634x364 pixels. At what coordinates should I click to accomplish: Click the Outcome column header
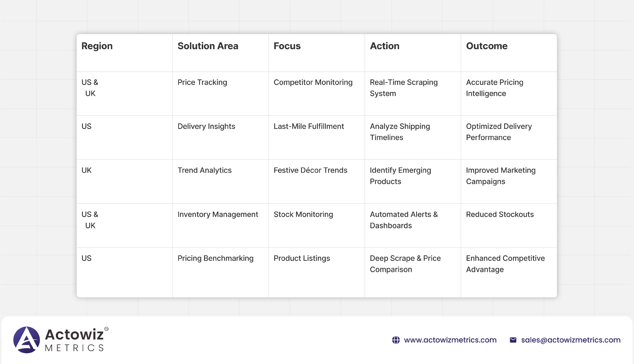(x=487, y=46)
